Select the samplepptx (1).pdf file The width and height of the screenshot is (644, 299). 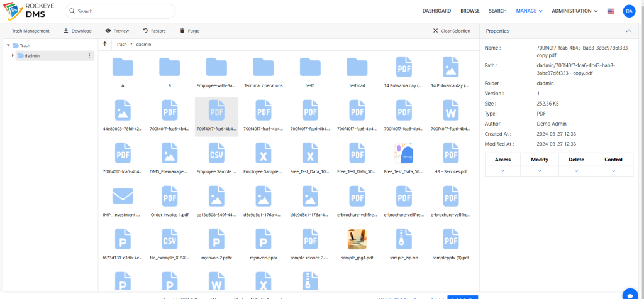click(450, 244)
